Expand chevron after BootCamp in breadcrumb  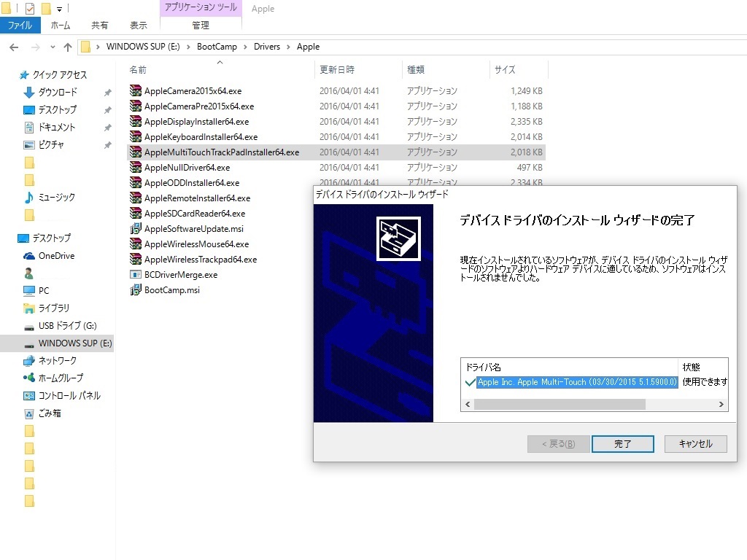pos(245,47)
